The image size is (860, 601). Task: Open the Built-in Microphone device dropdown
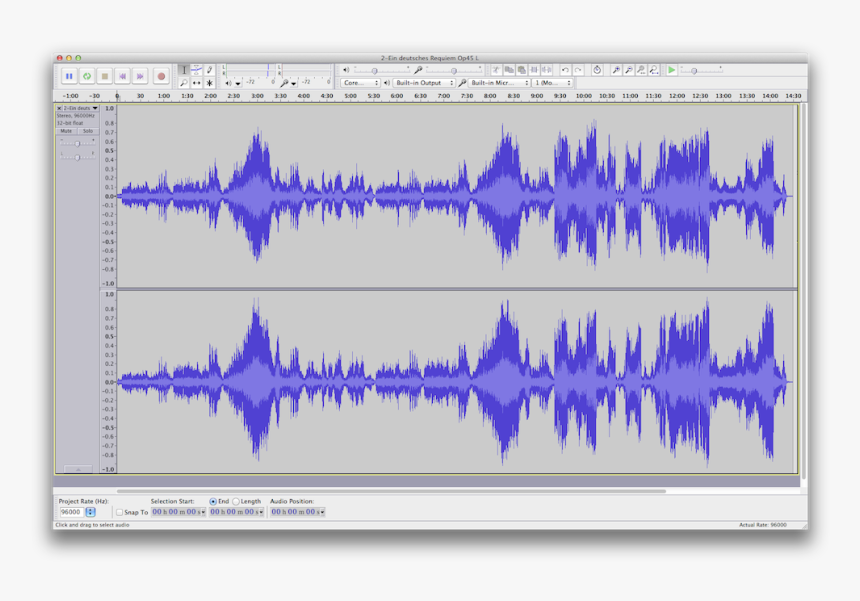pos(499,83)
